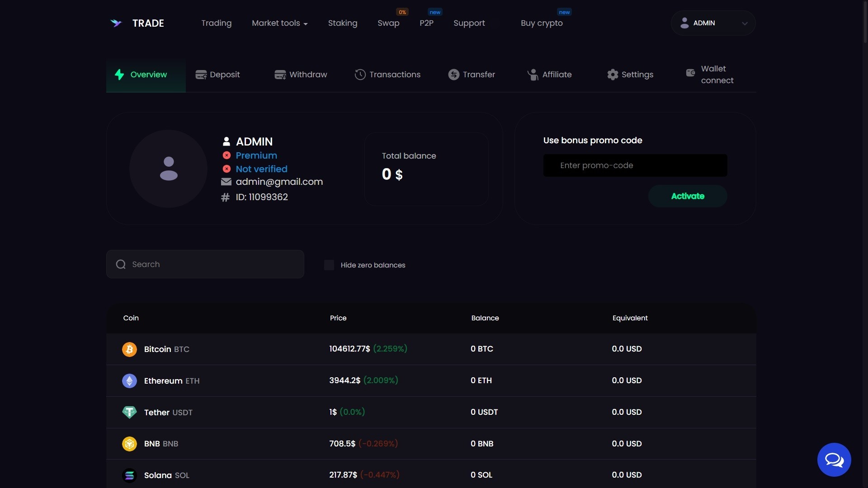Click the Tether coin icon
Image resolution: width=868 pixels, height=488 pixels.
[129, 412]
